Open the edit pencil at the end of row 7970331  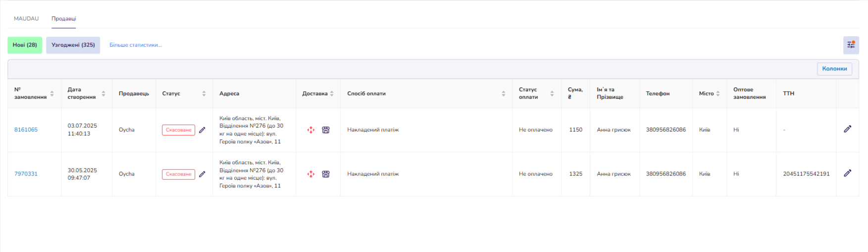(847, 173)
